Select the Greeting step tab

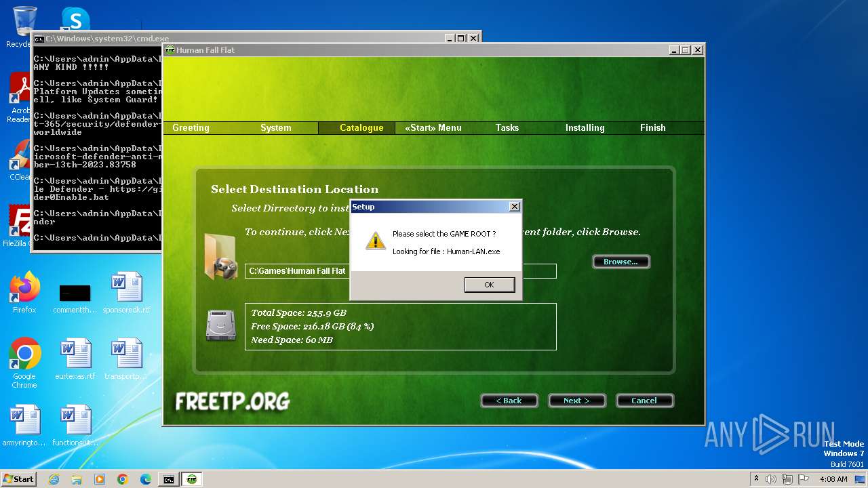191,127
